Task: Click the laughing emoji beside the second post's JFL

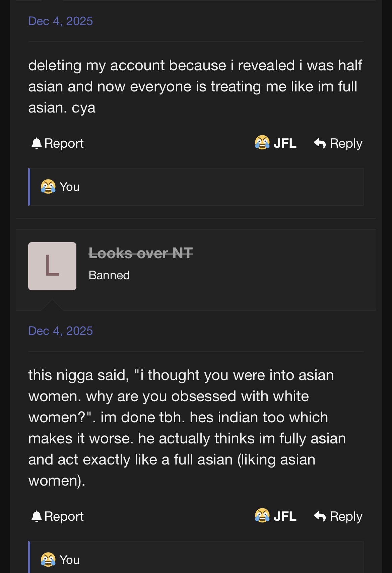Action: click(262, 516)
